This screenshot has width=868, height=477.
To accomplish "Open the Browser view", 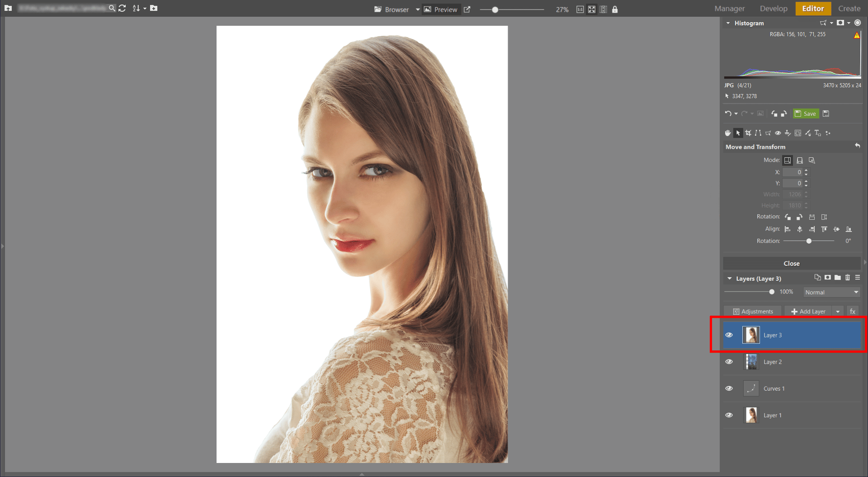I will (x=392, y=9).
